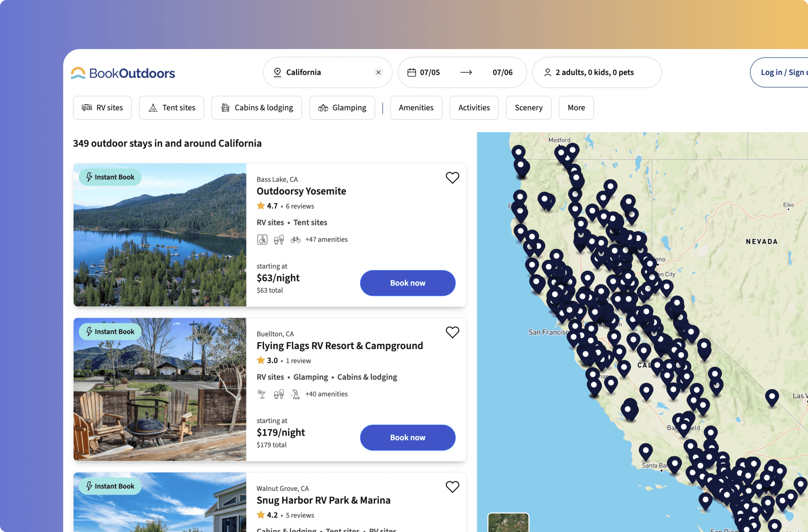Click the calendar icon in date field
808x532 pixels.
pyautogui.click(x=411, y=72)
